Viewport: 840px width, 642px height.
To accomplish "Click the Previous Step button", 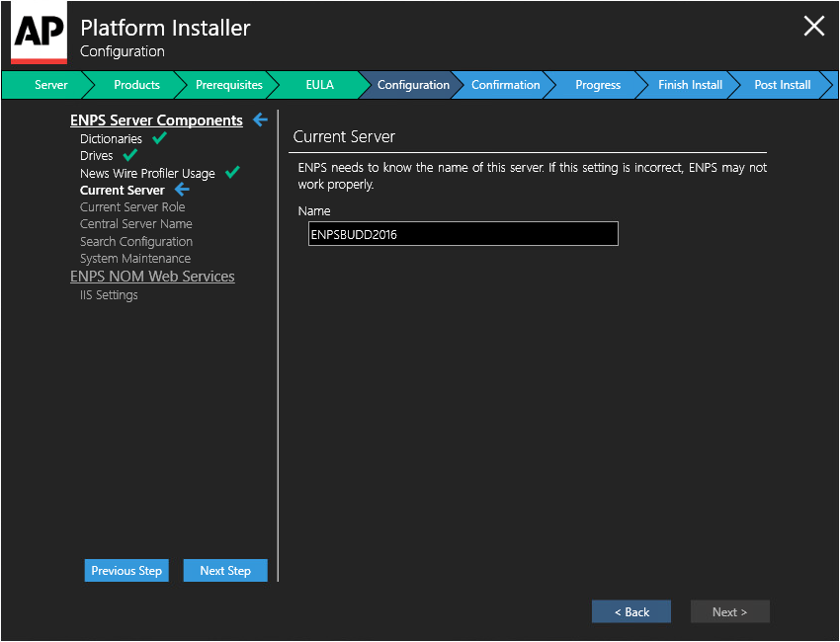I will coord(126,570).
